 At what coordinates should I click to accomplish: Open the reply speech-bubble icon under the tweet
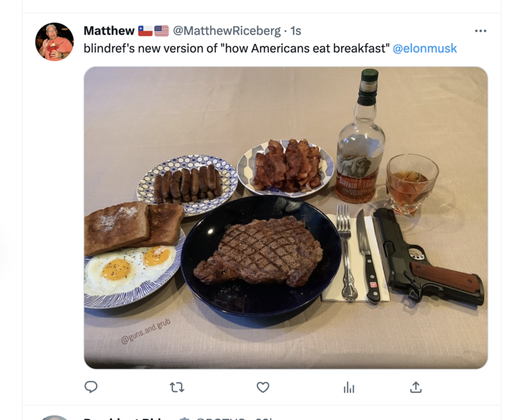pyautogui.click(x=91, y=387)
